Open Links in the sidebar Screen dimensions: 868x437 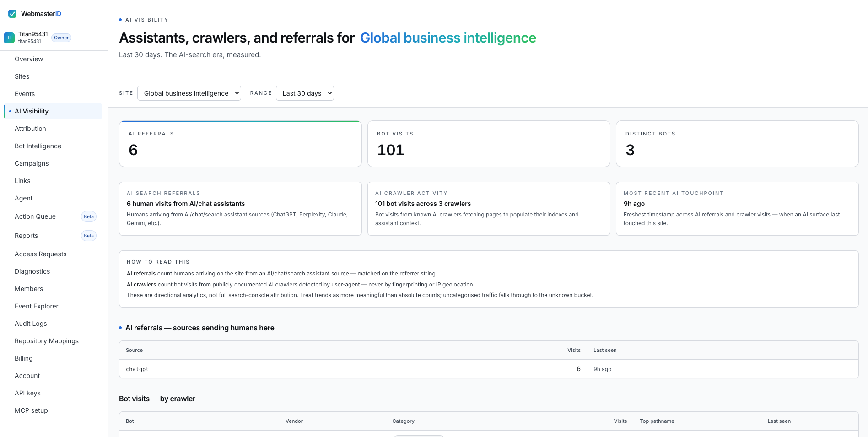pos(22,181)
